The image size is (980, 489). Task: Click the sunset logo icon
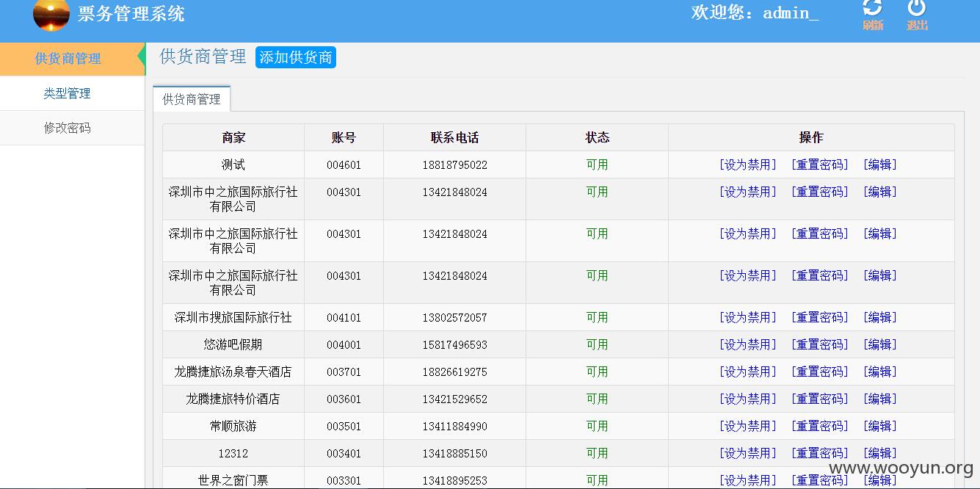(x=51, y=15)
